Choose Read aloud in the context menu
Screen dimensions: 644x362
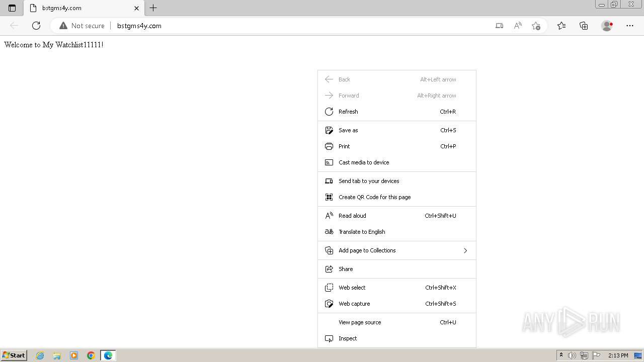(x=397, y=216)
